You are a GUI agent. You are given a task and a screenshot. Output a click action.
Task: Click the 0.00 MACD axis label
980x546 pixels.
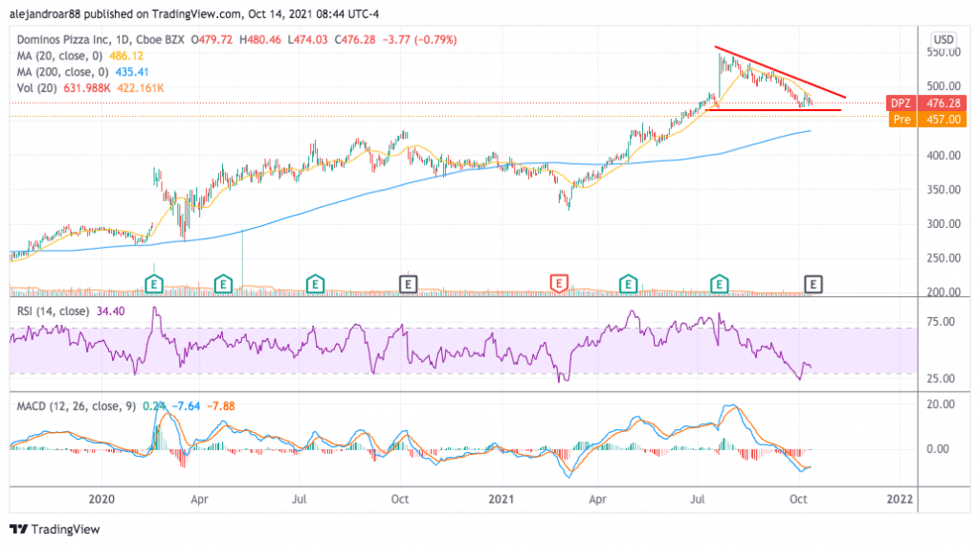click(938, 449)
